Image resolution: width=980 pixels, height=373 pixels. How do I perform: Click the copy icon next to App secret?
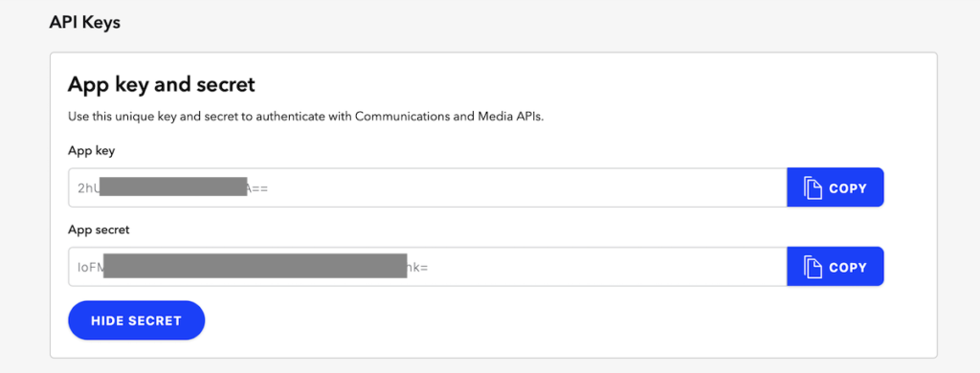[813, 267]
